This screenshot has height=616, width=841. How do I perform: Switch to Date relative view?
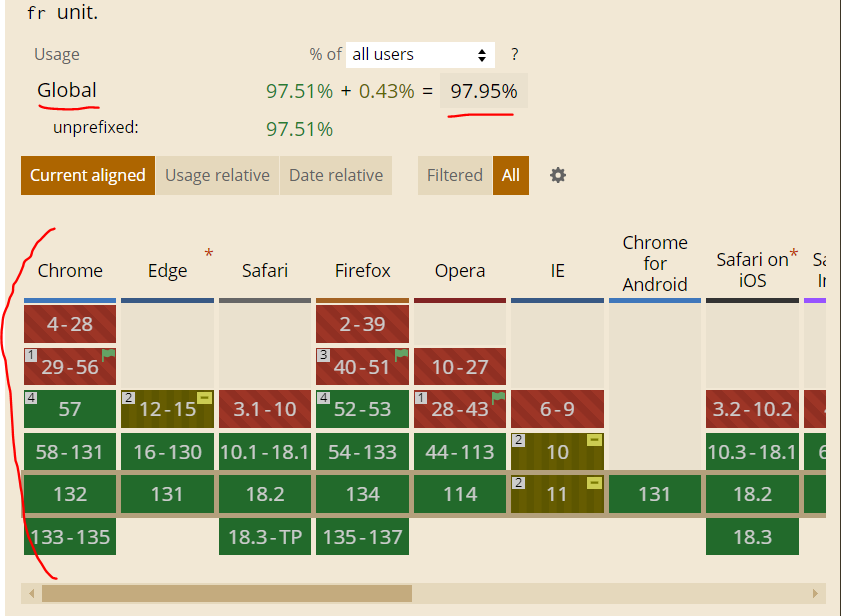pyautogui.click(x=336, y=175)
